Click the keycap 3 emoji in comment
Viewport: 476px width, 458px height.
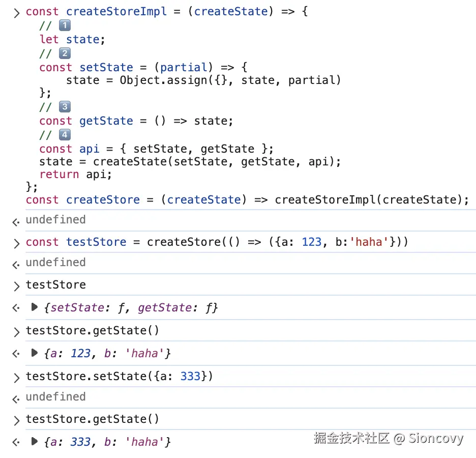[65, 107]
